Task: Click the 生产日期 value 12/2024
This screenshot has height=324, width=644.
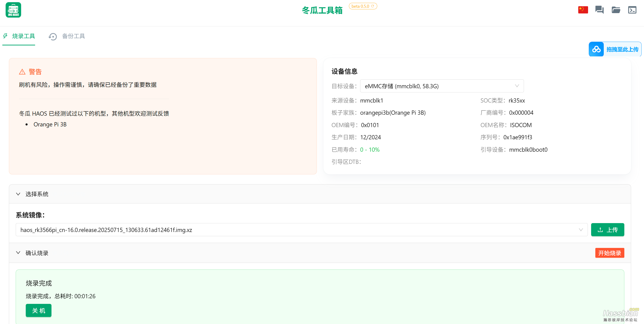Action: click(370, 137)
